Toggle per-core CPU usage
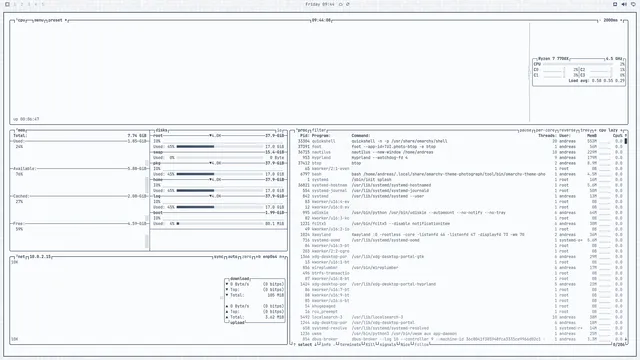The width and height of the screenshot is (640, 360). [545, 130]
